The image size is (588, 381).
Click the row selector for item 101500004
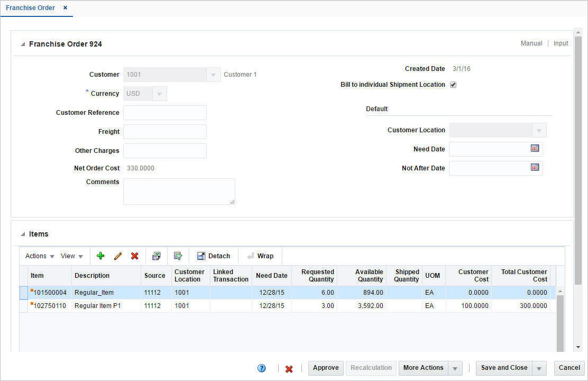pyautogui.click(x=24, y=293)
